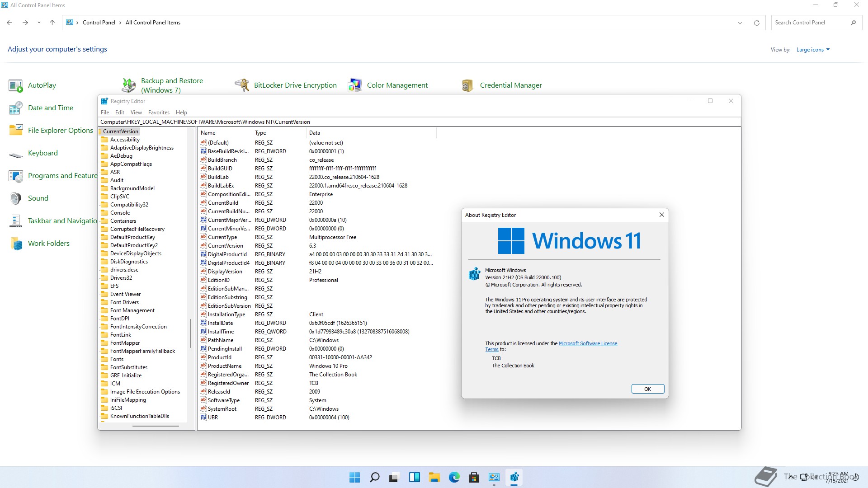868x488 pixels.
Task: Click Registry Editor address path bar
Action: tap(419, 122)
